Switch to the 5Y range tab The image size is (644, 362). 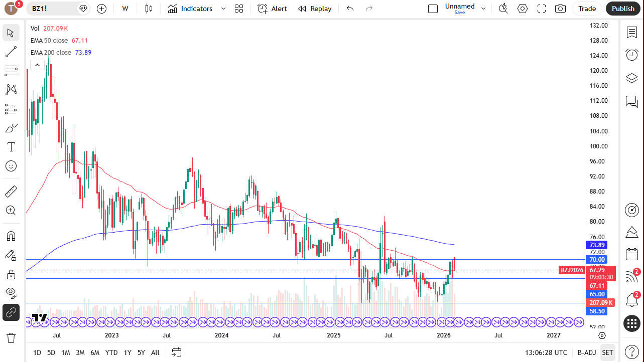pyautogui.click(x=141, y=352)
